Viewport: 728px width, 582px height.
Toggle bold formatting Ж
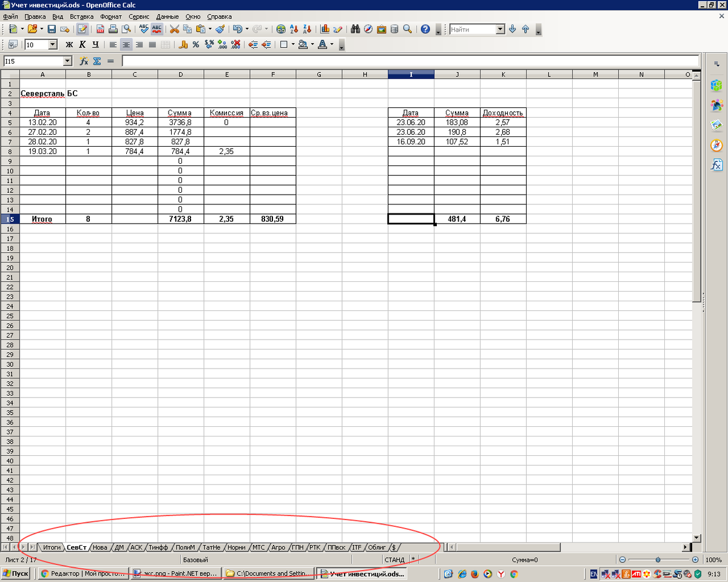(x=69, y=44)
